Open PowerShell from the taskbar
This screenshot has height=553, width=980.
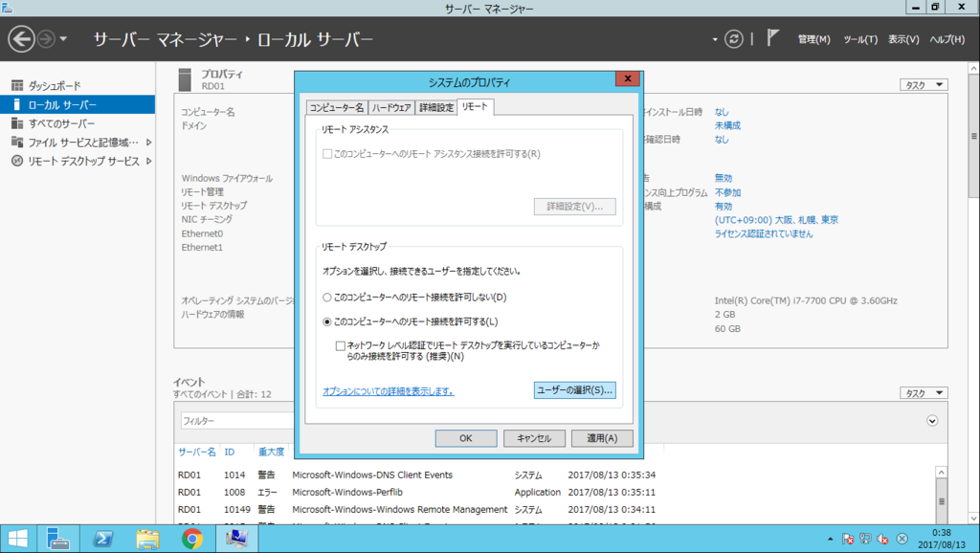pos(101,538)
